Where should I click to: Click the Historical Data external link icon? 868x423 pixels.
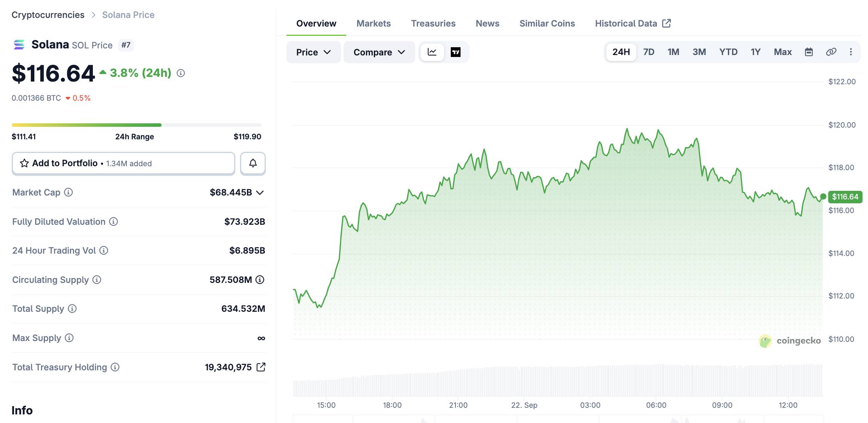tap(667, 23)
